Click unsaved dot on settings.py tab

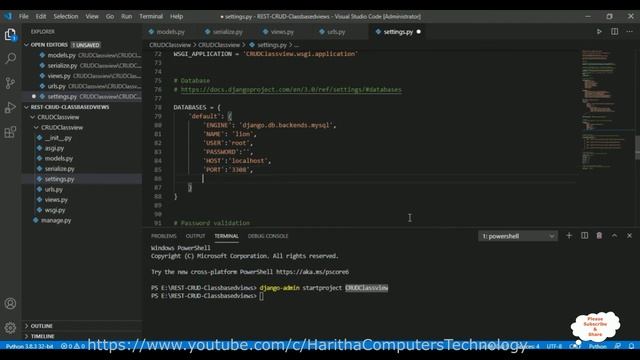[x=418, y=32]
